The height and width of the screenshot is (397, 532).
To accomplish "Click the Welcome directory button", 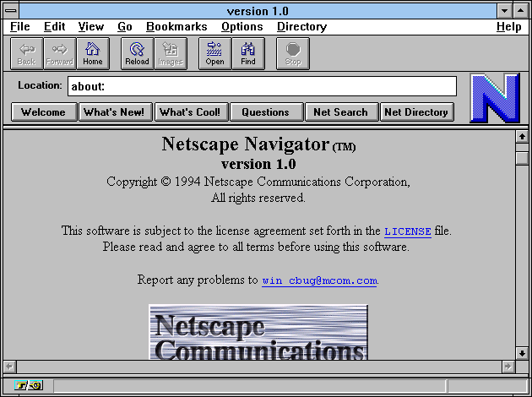I will [x=44, y=112].
